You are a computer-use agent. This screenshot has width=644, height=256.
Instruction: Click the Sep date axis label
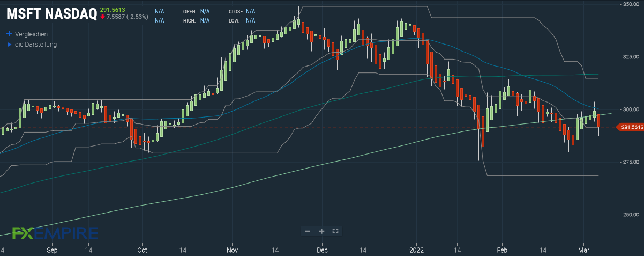coord(52,250)
